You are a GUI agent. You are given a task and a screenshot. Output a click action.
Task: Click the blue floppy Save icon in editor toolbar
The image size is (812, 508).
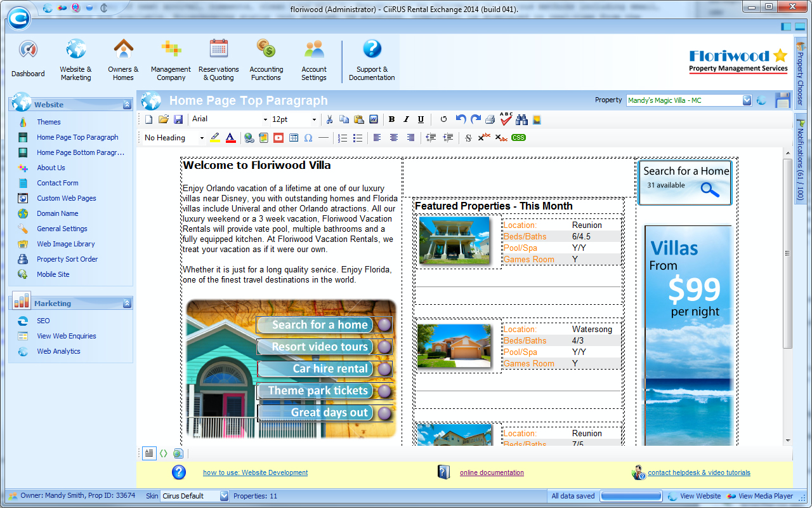[178, 119]
